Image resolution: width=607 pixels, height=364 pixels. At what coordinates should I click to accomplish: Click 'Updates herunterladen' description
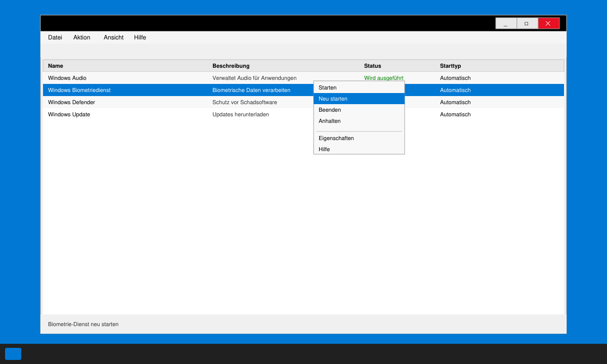[x=241, y=114]
